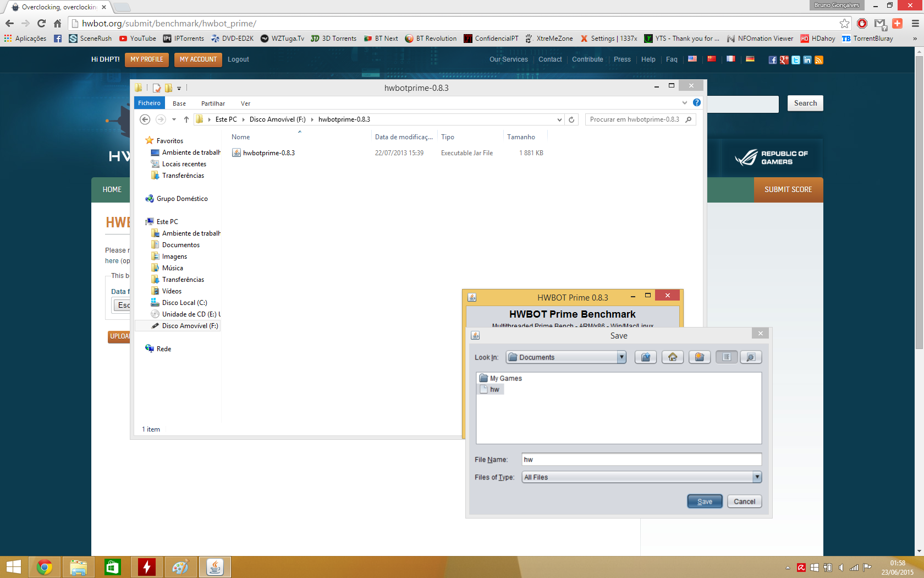Open the Partilhar ribbon tab
924x578 pixels.
point(213,103)
